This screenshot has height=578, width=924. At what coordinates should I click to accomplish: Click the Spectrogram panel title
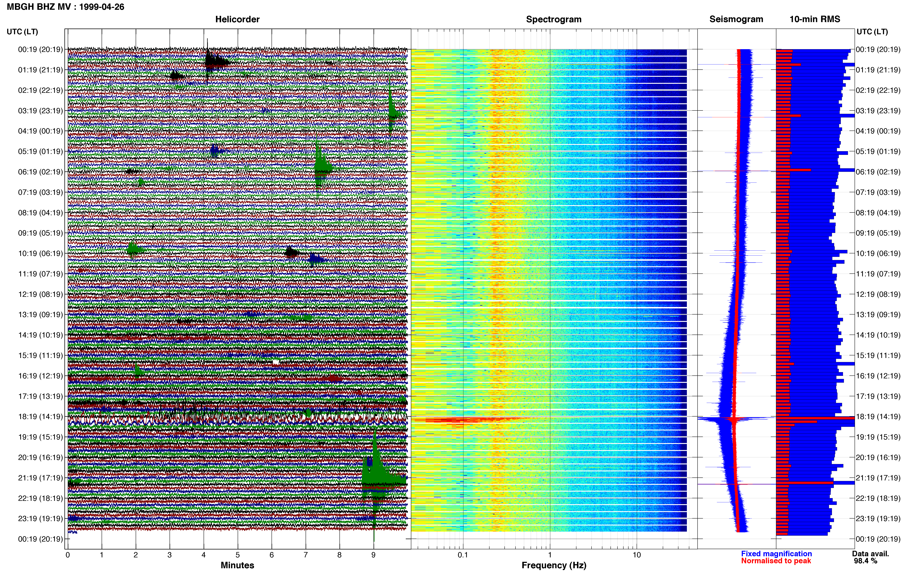coord(553,19)
